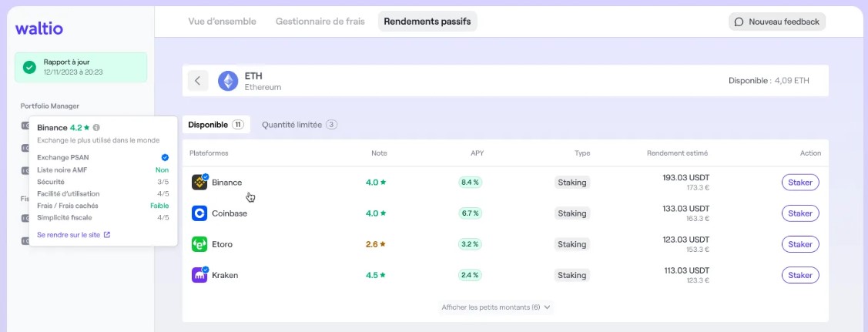The image size is (868, 332).
Task: Click the speech bubble icon in Nouveau feedback
Action: tap(739, 22)
